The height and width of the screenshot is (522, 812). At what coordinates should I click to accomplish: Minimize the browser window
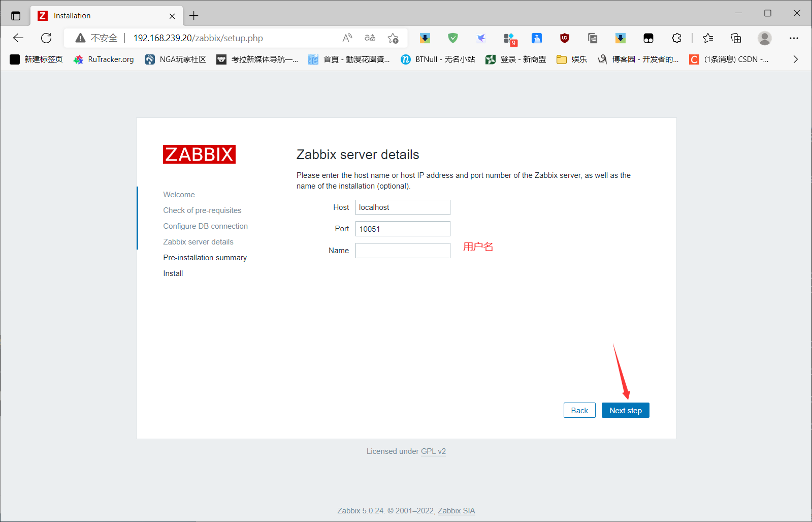coord(739,13)
